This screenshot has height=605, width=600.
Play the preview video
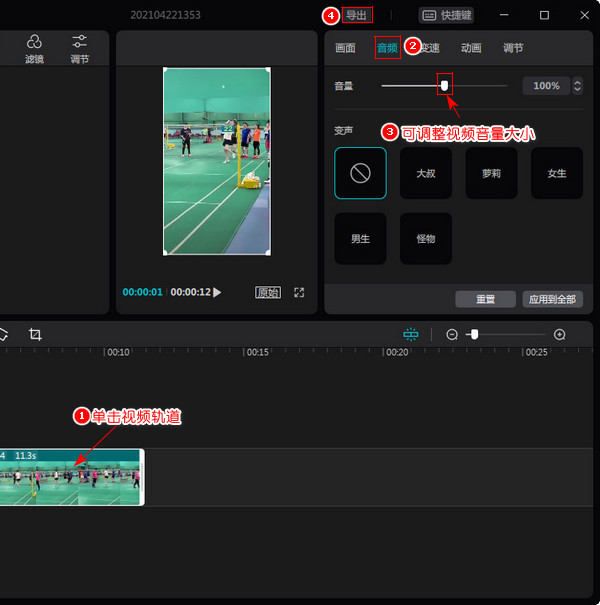217,292
